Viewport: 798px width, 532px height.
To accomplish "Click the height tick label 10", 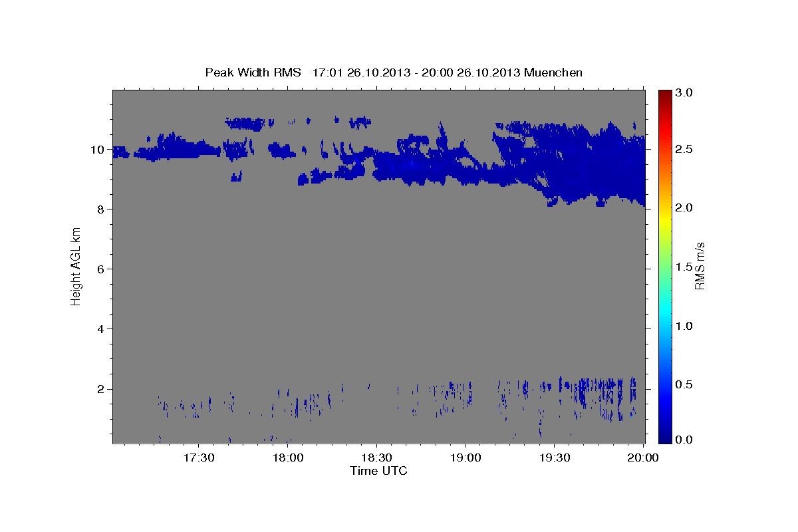I will (x=98, y=149).
